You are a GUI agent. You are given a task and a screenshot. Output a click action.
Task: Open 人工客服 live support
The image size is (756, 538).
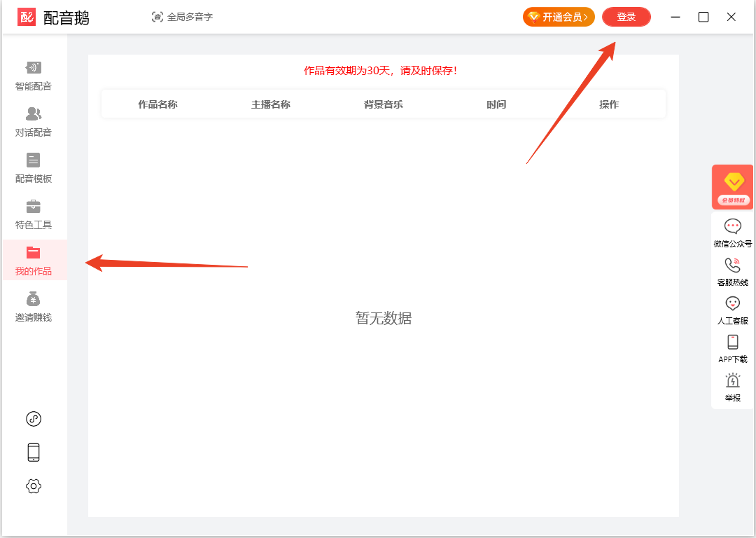[x=732, y=310]
